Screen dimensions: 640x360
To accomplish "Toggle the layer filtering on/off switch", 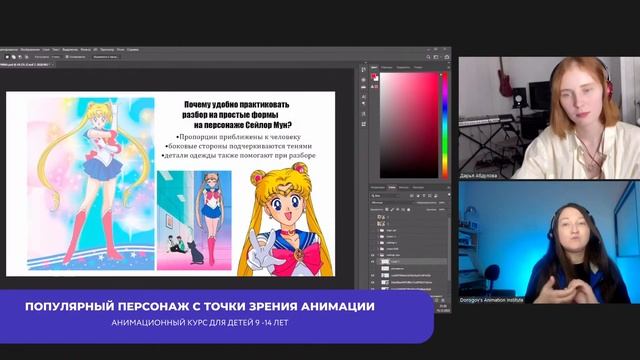I will pyautogui.click(x=449, y=195).
